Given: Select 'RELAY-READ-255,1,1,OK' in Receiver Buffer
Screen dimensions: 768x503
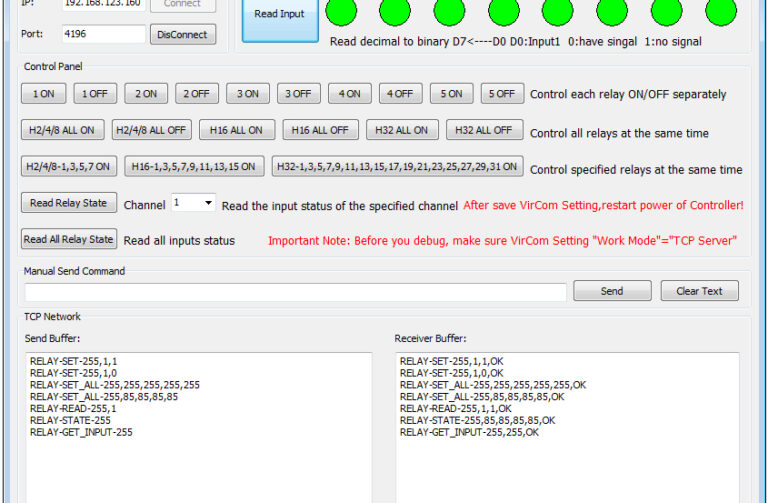Looking at the screenshot, I should click(x=456, y=408).
